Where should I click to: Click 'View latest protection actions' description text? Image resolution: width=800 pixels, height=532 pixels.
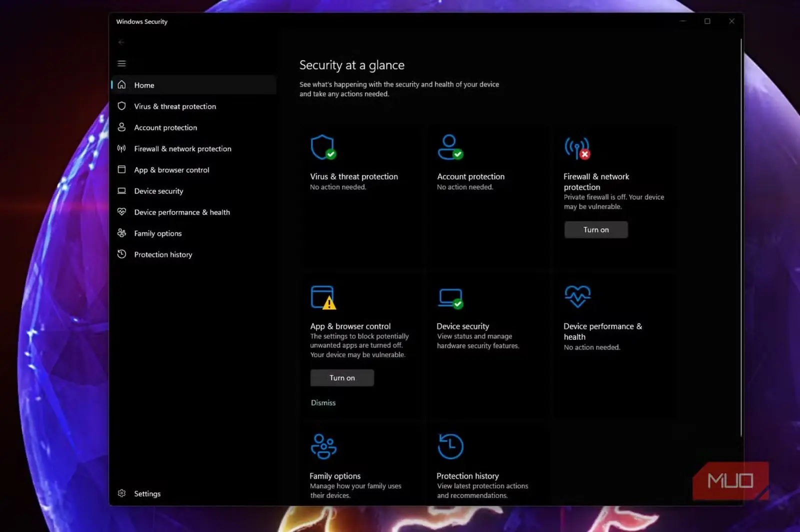coord(482,490)
